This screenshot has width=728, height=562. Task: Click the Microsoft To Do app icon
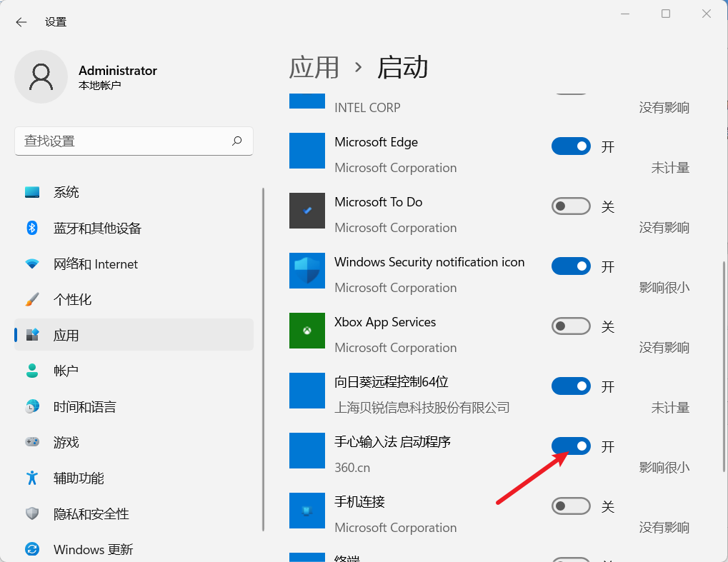[307, 211]
